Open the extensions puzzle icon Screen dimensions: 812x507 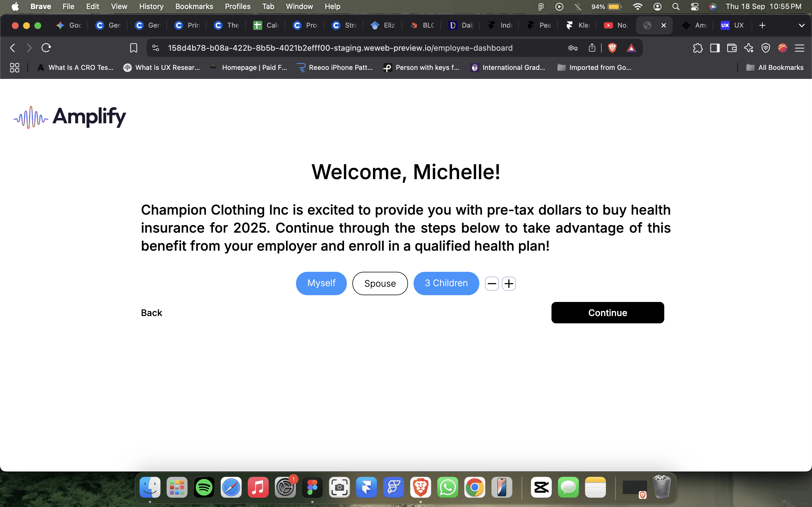(698, 48)
